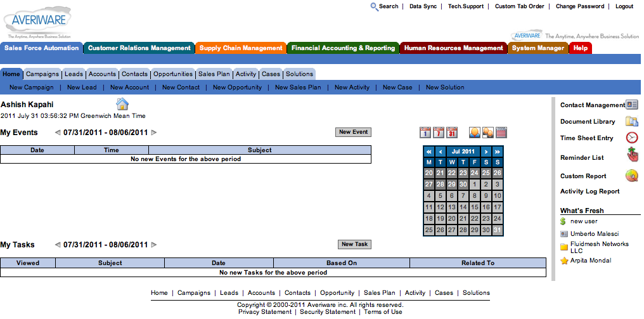Click the Search magnifying glass icon
This screenshot has width=644, height=319.
pos(374,6)
